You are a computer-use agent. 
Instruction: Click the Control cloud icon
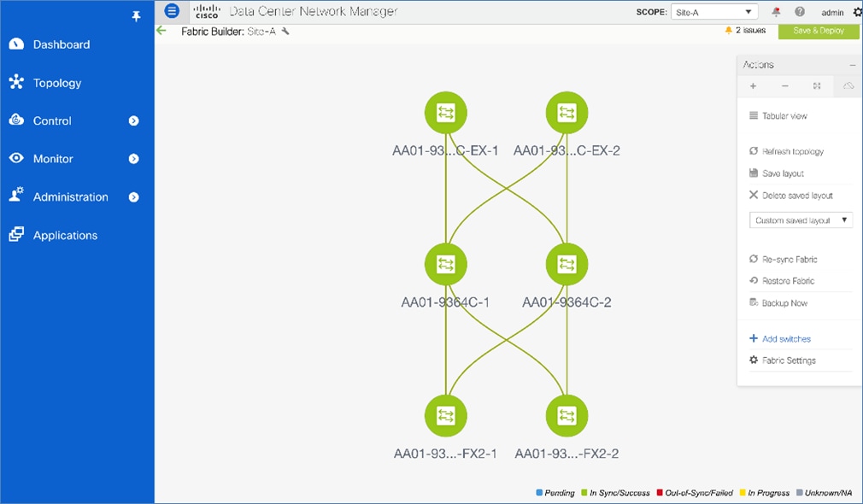[16, 120]
